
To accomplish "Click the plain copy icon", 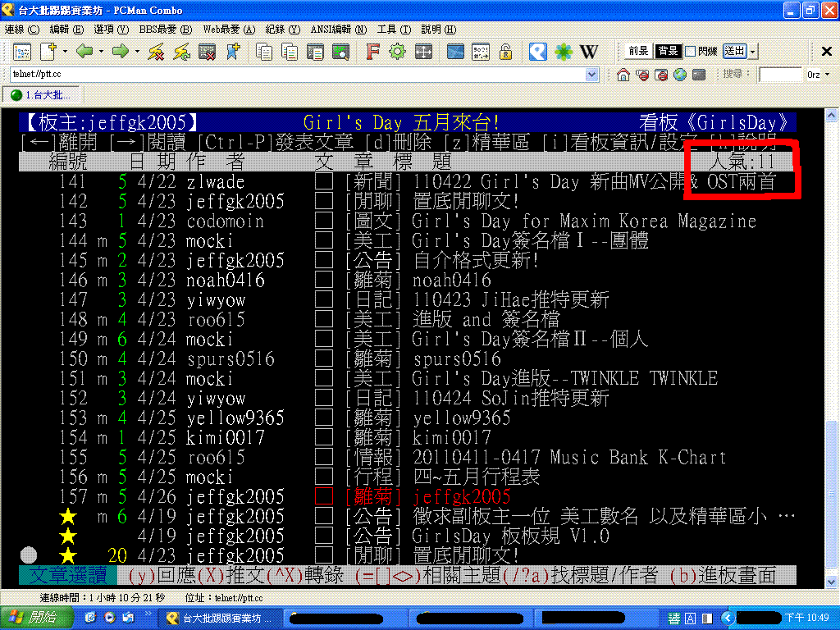I will [263, 52].
